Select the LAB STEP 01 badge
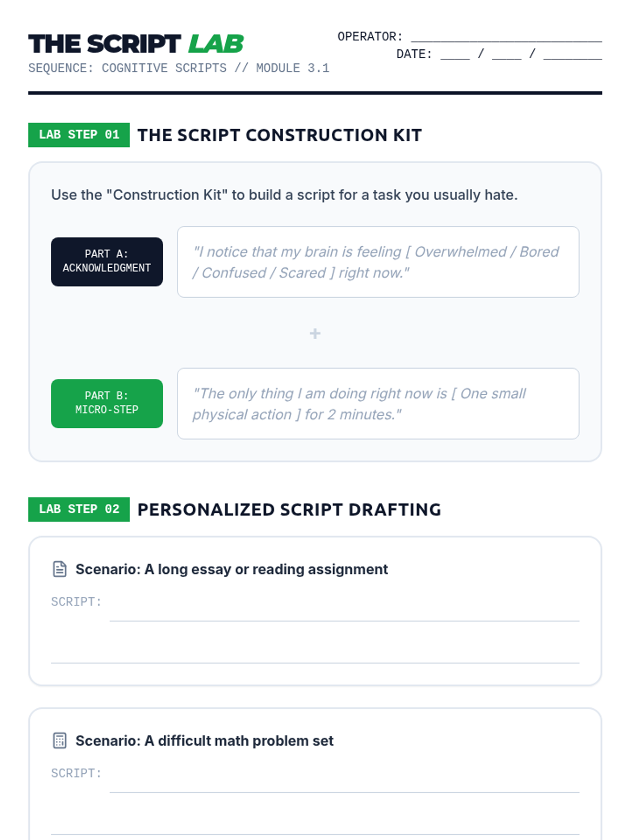 [79, 135]
